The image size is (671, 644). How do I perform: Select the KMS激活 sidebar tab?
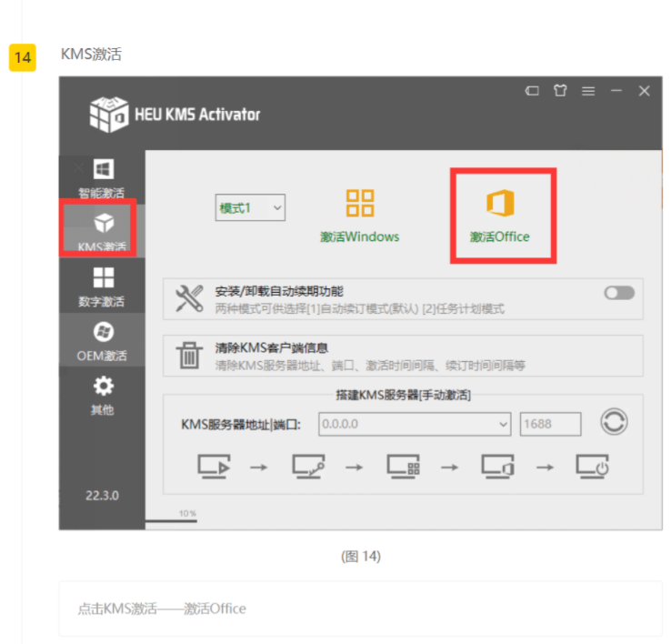click(102, 231)
